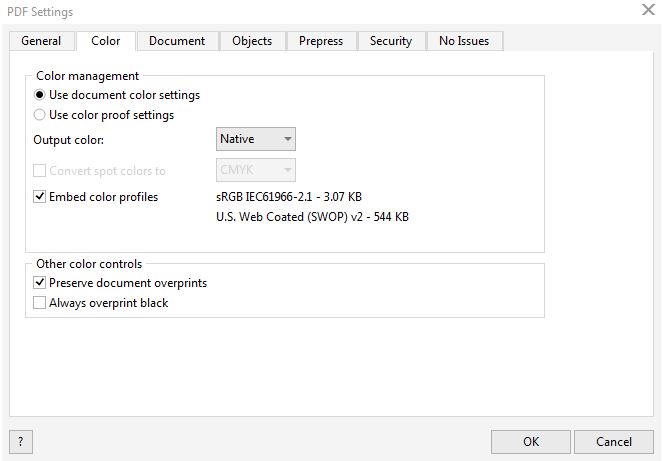Viewport: 662px width, 461px height.
Task: Open the Objects tab
Action: tap(252, 41)
